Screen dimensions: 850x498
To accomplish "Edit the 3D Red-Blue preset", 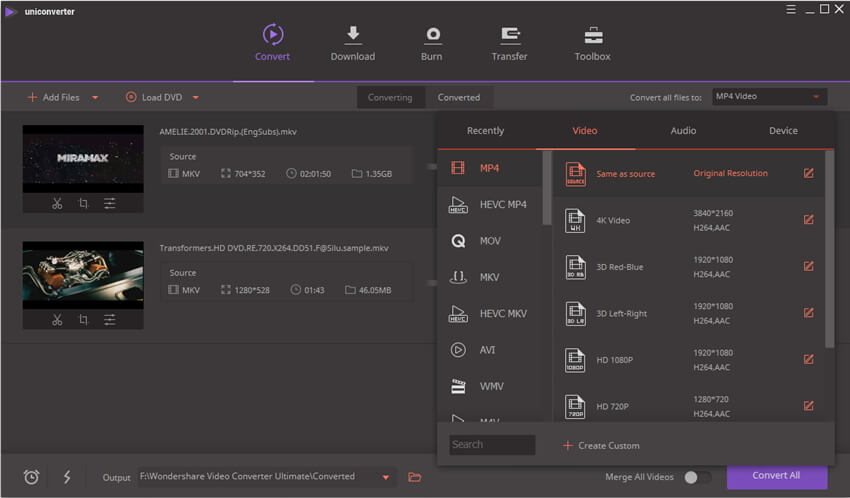I will pyautogui.click(x=808, y=266).
